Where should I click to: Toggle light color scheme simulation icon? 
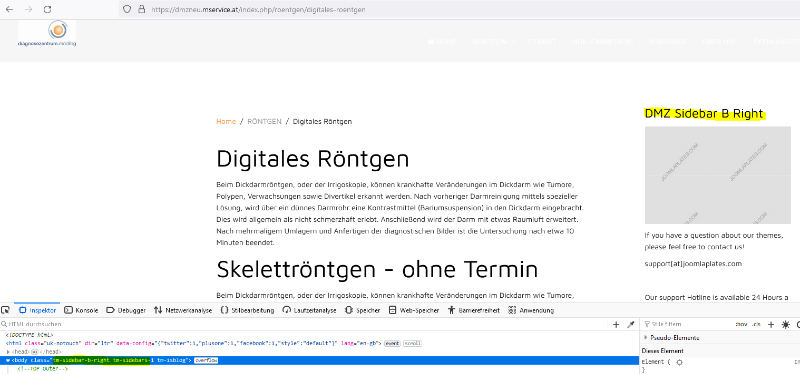[785, 325]
